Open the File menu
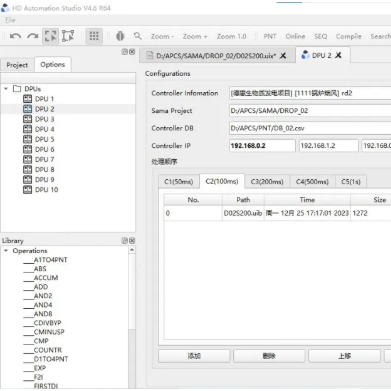 (10, 20)
